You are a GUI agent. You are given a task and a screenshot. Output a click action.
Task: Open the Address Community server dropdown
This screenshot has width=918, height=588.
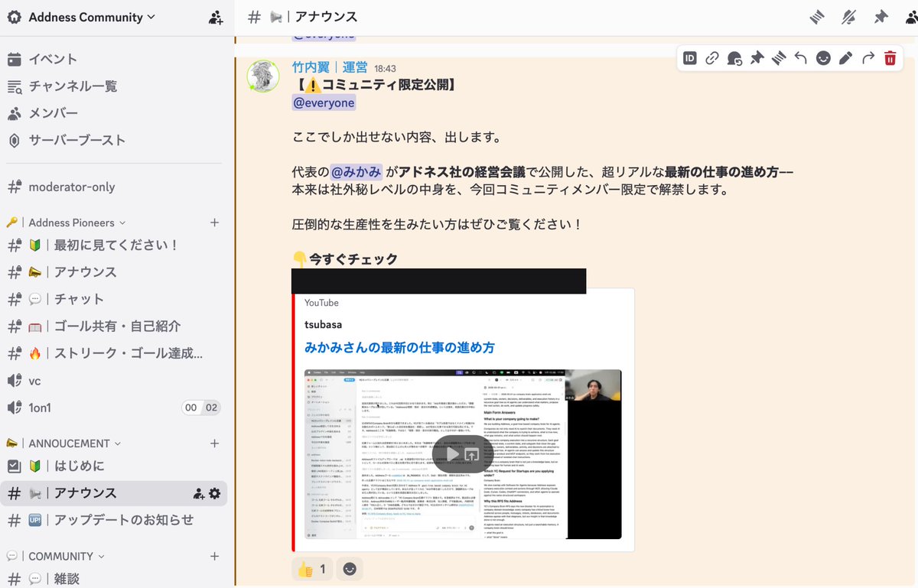(92, 17)
